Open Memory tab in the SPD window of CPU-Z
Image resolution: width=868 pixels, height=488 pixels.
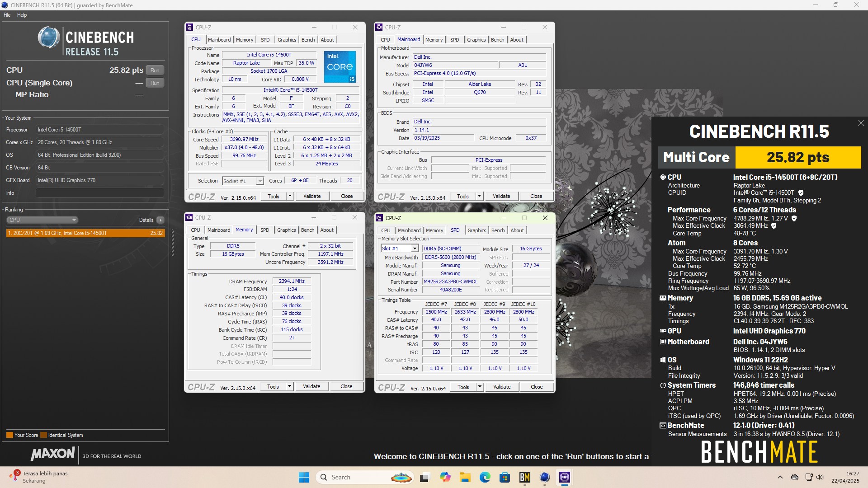pyautogui.click(x=434, y=230)
